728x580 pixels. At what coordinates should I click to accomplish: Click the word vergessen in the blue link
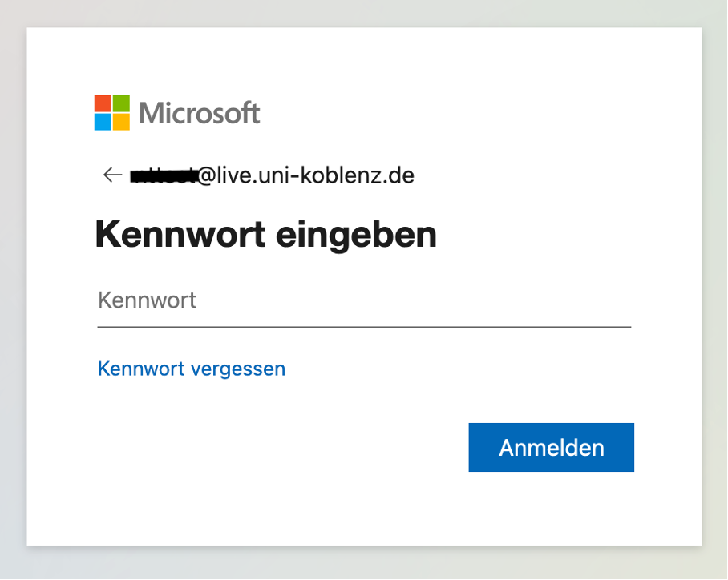tap(238, 370)
